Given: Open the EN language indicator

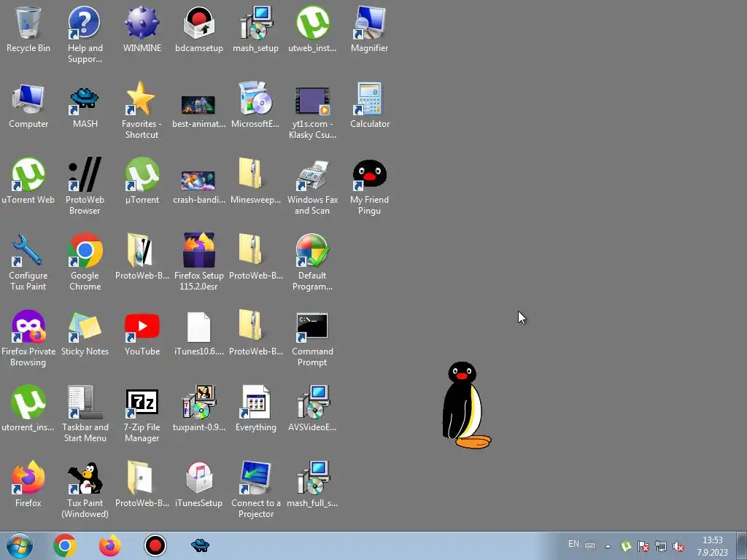Looking at the screenshot, I should (573, 544).
